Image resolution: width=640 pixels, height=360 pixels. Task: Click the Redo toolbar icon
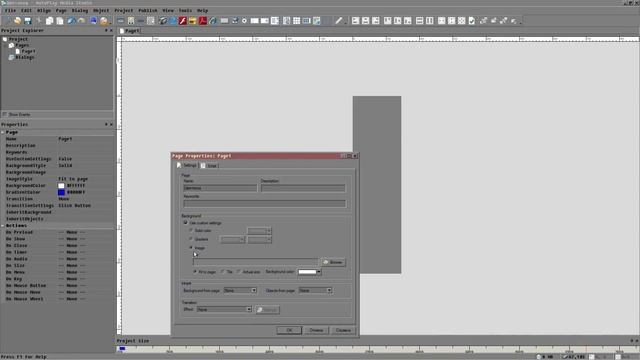[x=82, y=20]
